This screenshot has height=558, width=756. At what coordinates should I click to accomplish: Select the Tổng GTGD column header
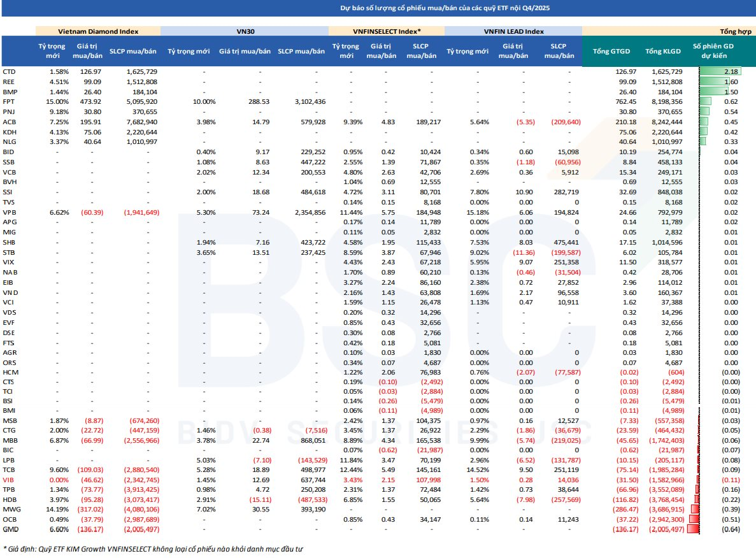[610, 51]
